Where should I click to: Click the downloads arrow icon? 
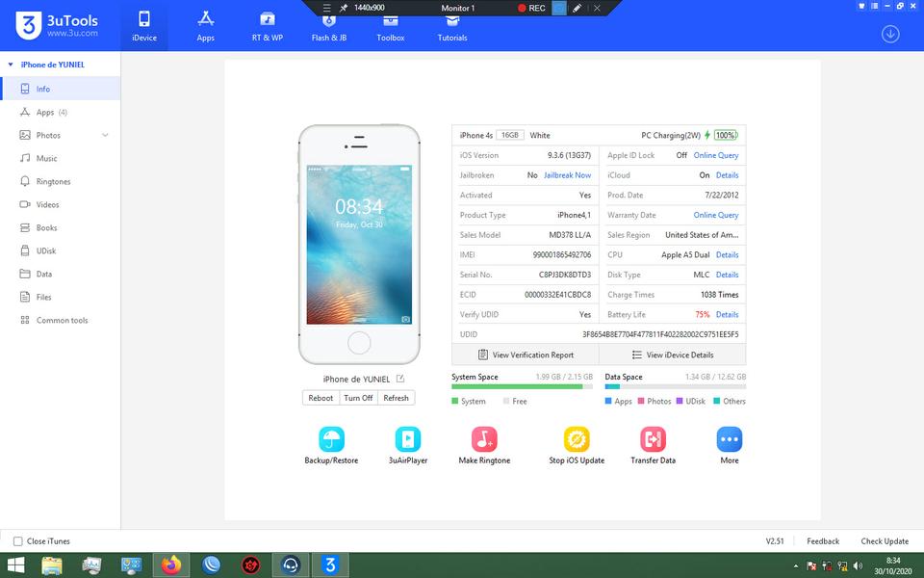pyautogui.click(x=889, y=35)
